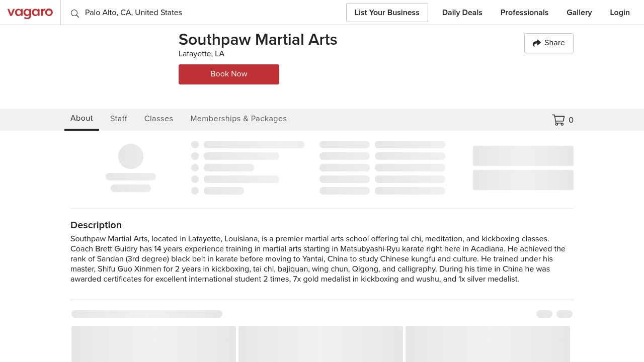Click the Vagaro logo
Screen dimensions: 644x362
point(30,13)
